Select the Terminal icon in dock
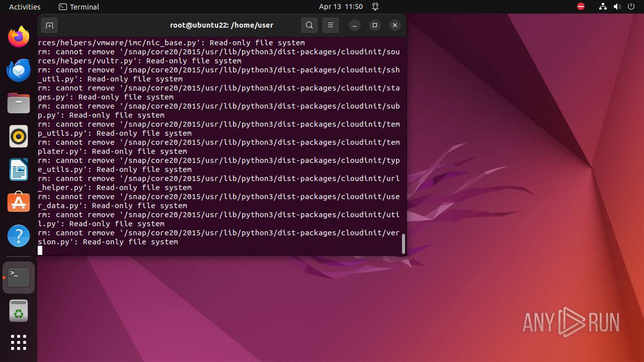644x362 pixels. tap(19, 277)
